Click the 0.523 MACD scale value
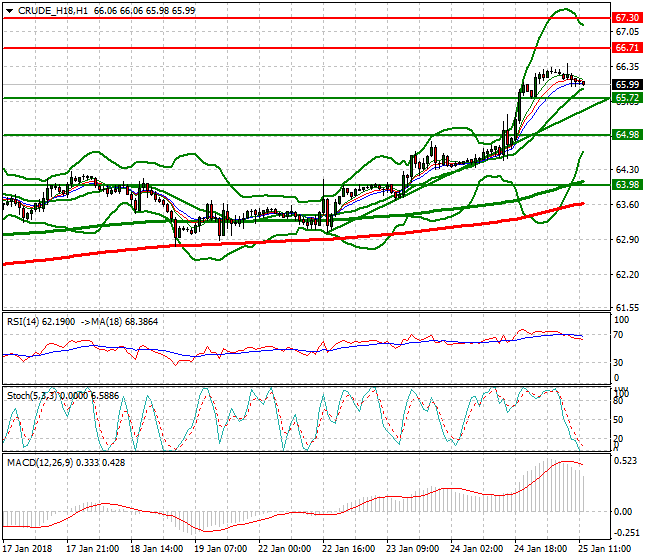Screen dimensions: 650x560 [x=625, y=461]
